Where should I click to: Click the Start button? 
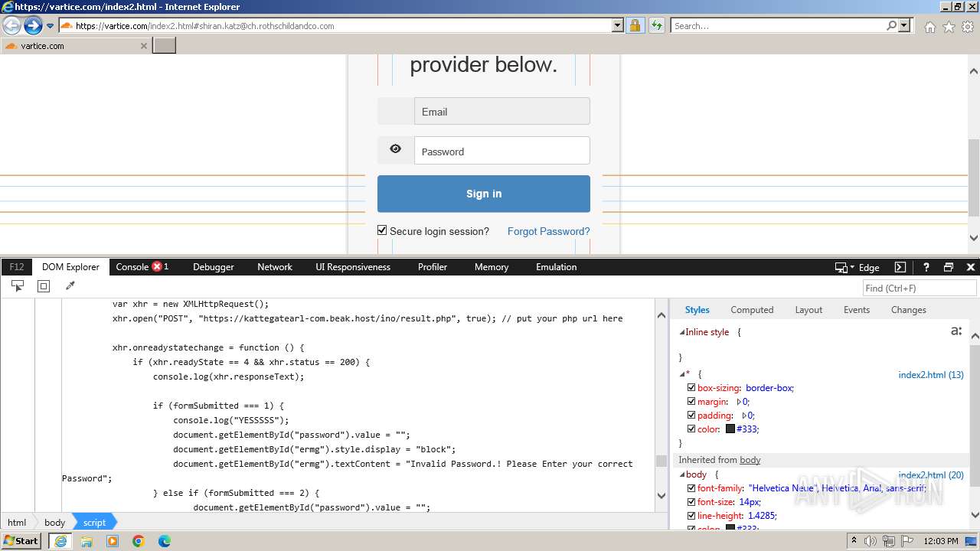(x=21, y=541)
